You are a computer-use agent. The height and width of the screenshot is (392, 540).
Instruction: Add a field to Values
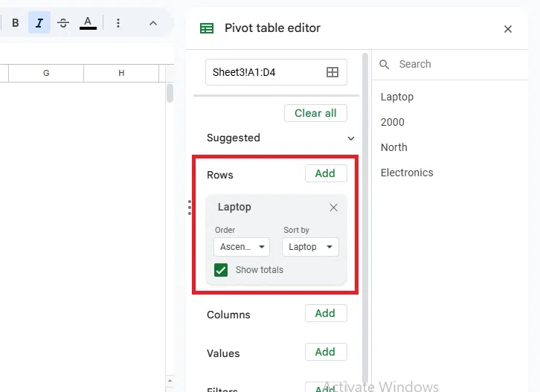(325, 352)
